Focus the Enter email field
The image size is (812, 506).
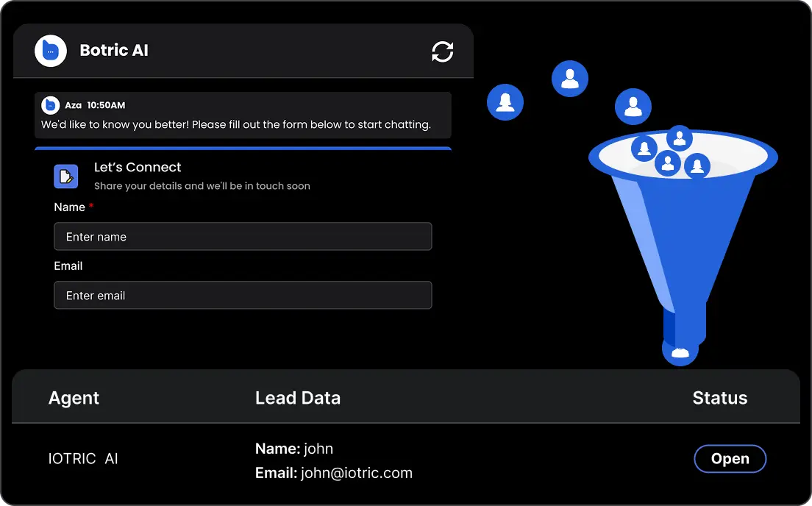243,295
